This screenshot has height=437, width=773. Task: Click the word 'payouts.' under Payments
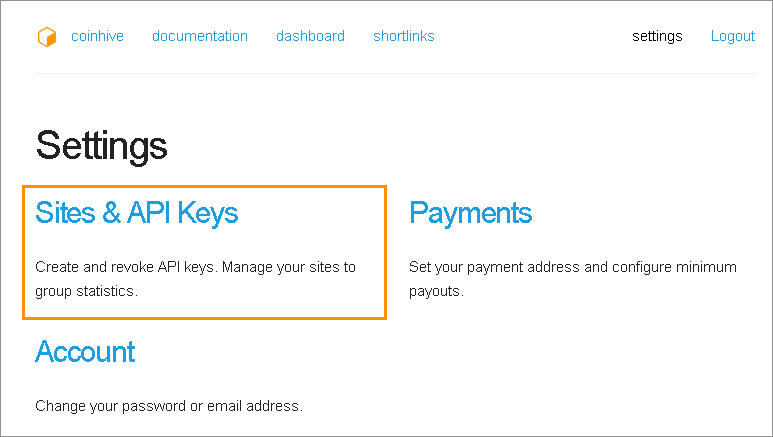point(436,292)
